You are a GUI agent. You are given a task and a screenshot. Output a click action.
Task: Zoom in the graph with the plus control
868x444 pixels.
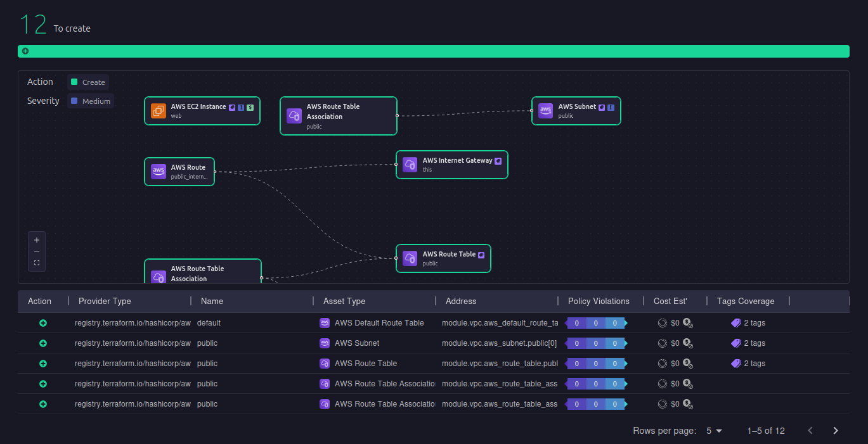pos(37,240)
